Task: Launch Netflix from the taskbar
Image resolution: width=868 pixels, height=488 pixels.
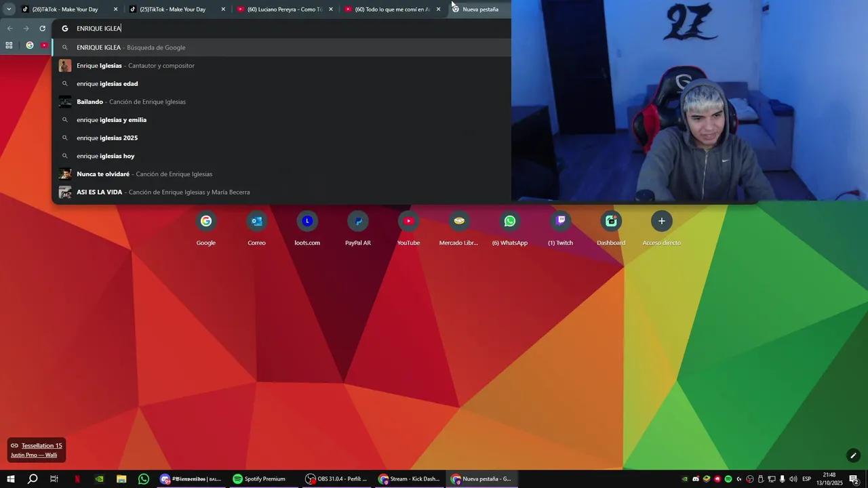Action: [x=77, y=479]
